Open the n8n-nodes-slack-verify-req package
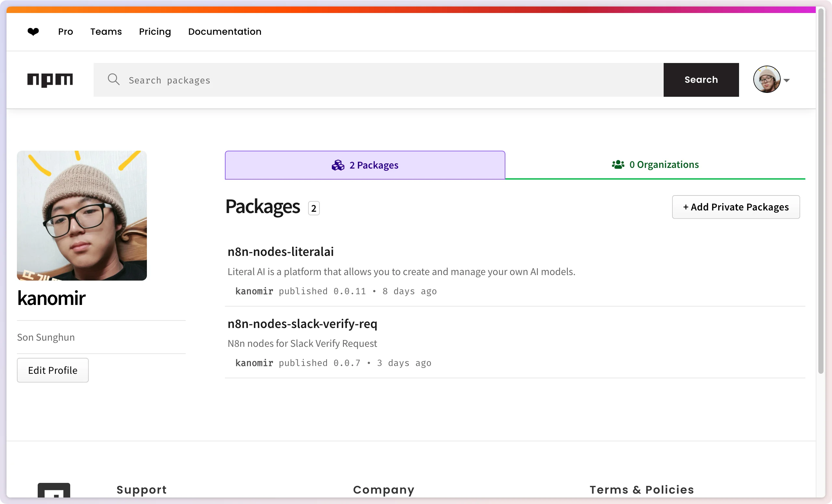The width and height of the screenshot is (832, 504). click(302, 323)
